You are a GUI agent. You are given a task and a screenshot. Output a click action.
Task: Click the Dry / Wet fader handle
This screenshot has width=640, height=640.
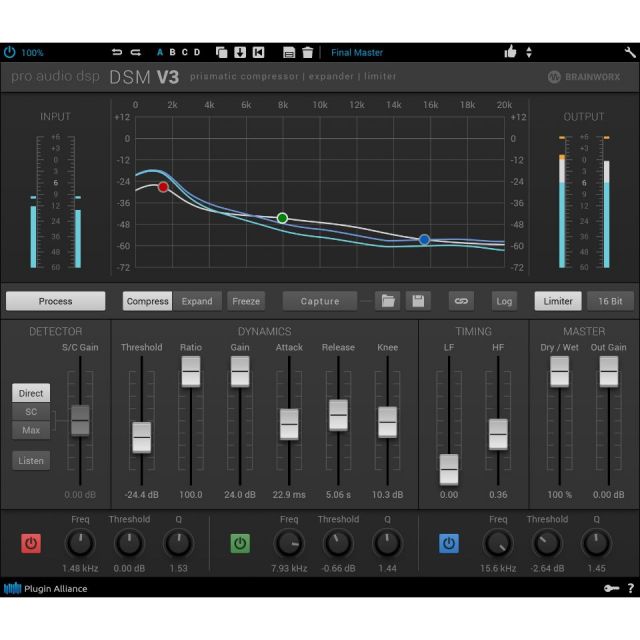click(x=560, y=371)
